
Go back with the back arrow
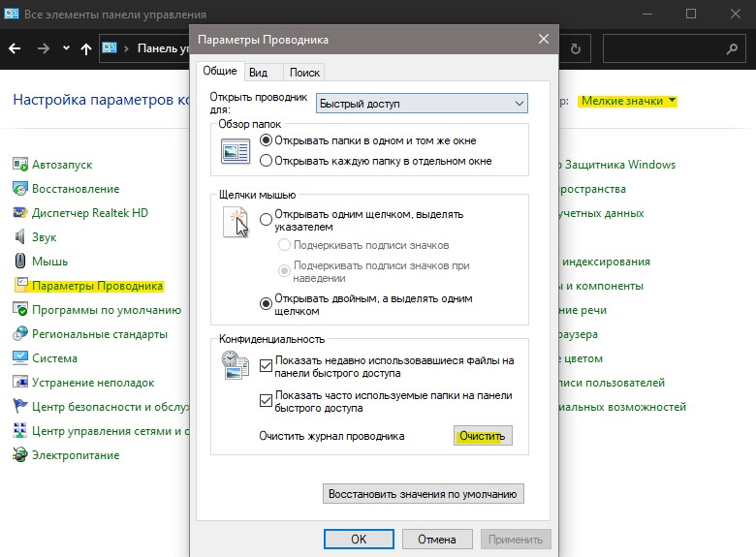pyautogui.click(x=15, y=48)
